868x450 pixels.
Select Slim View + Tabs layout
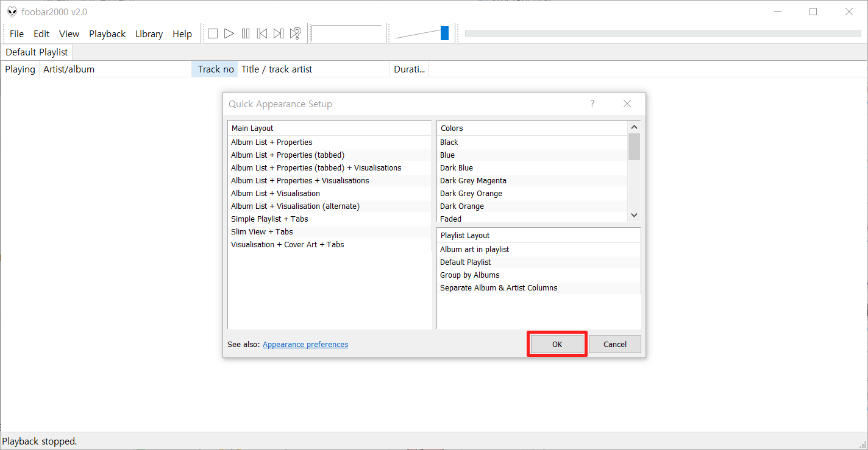tap(329, 232)
